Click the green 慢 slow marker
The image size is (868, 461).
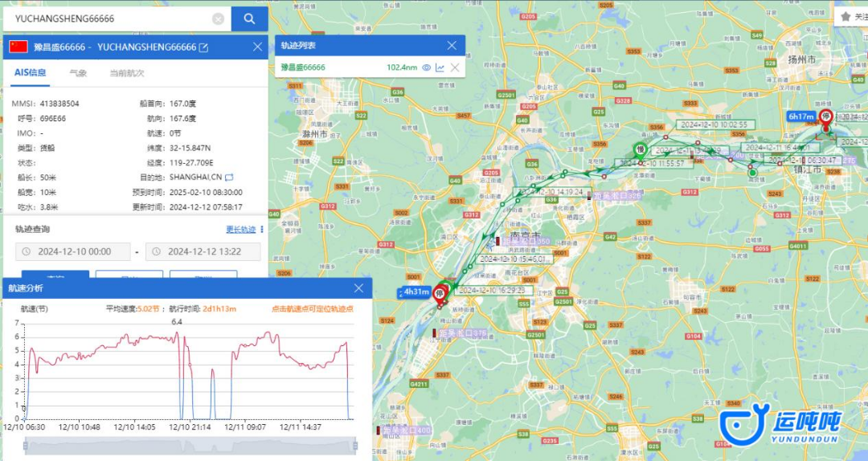(x=641, y=150)
